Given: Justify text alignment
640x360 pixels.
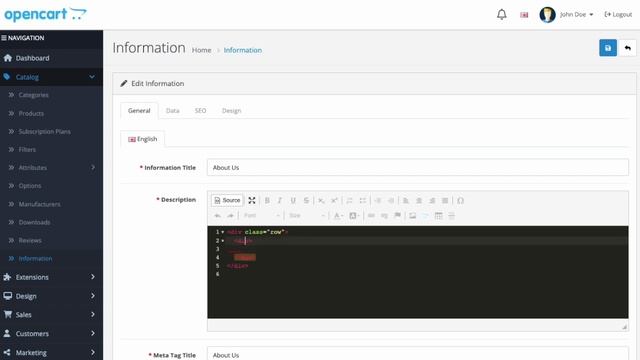Looking at the screenshot, I should click(445, 200).
